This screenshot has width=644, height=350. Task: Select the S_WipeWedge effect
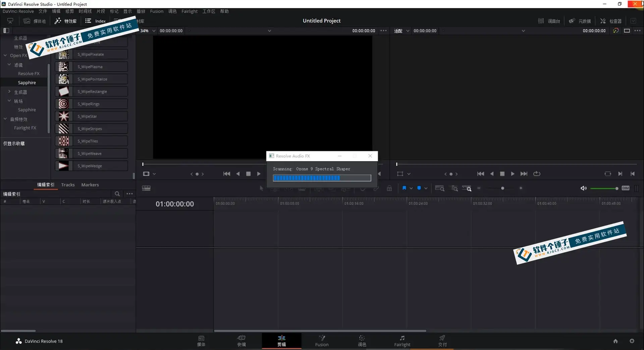pyautogui.click(x=91, y=166)
